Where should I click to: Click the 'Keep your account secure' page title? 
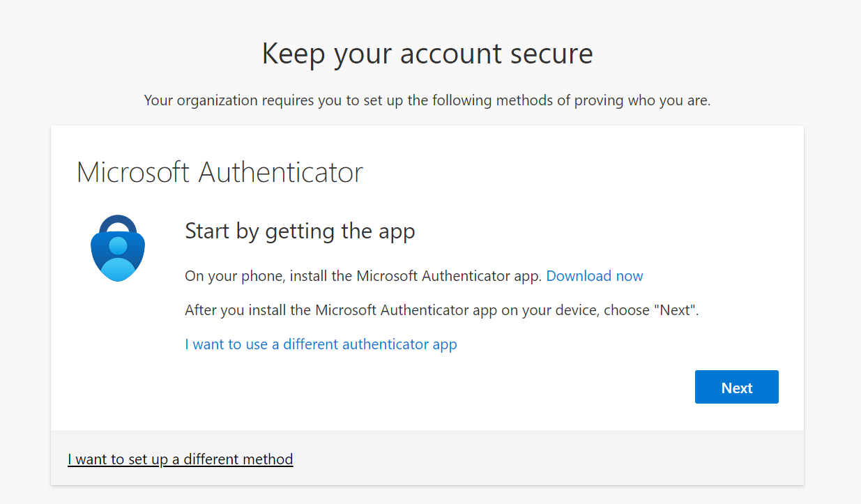coord(427,54)
